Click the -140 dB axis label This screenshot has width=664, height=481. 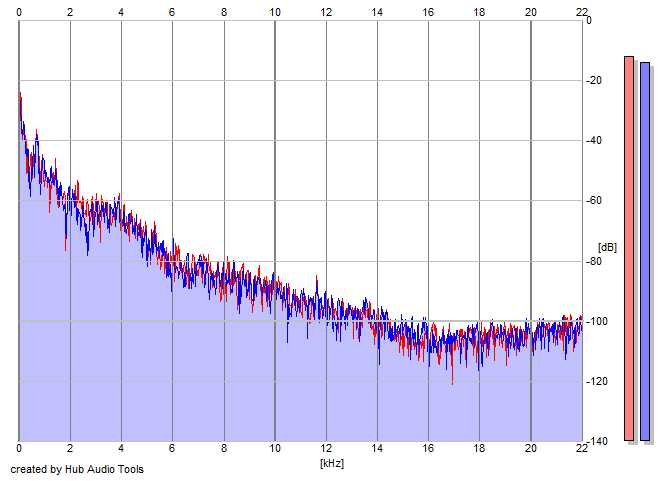pyautogui.click(x=597, y=442)
